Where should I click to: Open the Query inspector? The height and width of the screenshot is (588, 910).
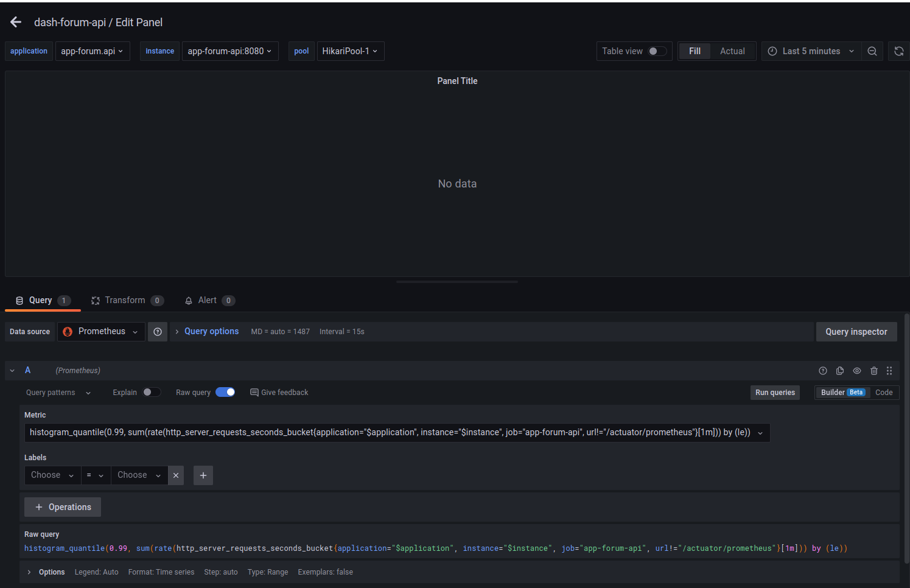856,332
